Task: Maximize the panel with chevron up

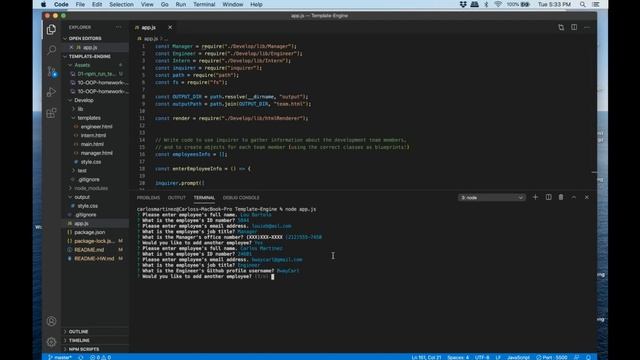Action: [x=573, y=197]
